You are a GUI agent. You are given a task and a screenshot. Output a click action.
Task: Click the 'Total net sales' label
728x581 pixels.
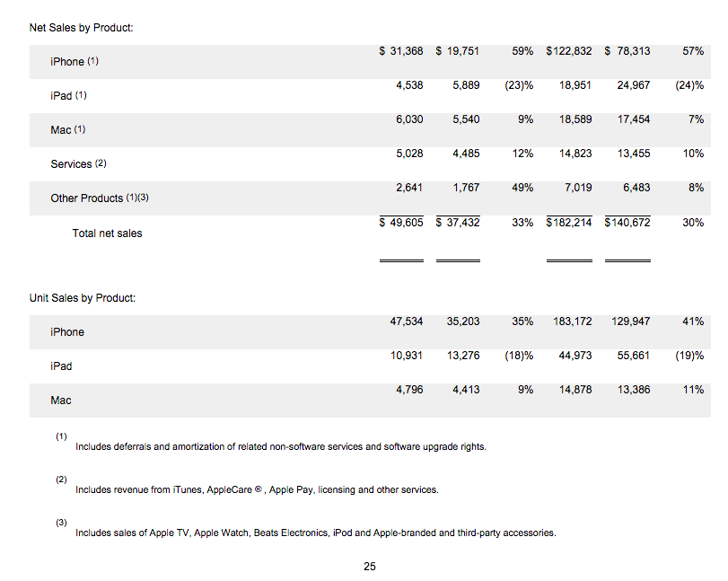coord(107,233)
